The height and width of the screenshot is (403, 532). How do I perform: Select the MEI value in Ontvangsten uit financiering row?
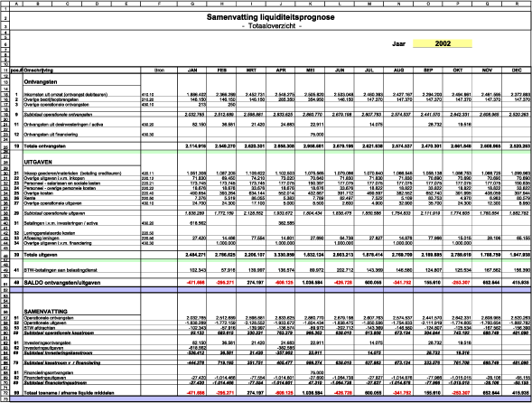point(316,135)
